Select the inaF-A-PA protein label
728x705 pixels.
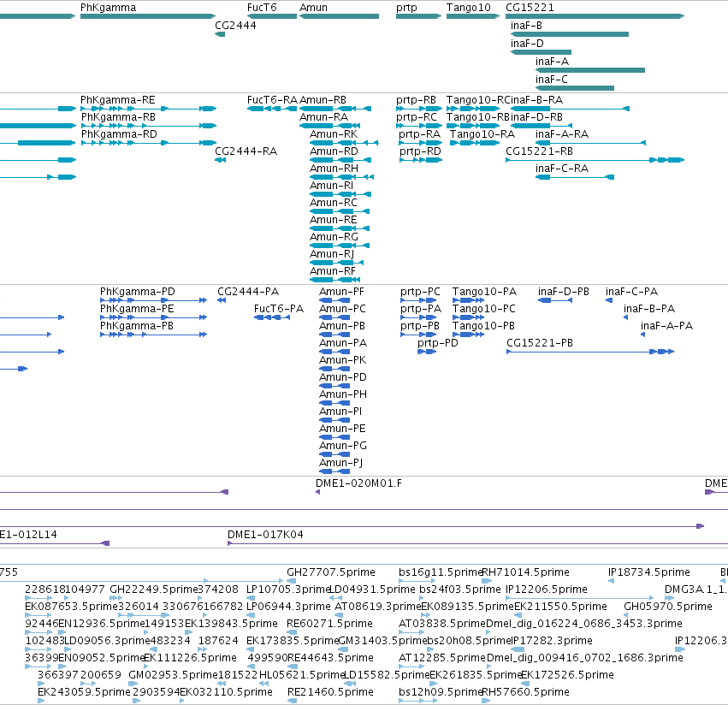(666, 326)
